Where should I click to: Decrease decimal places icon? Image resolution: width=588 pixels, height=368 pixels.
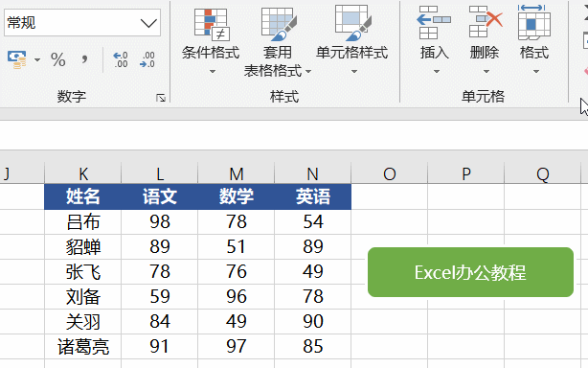[x=147, y=59]
